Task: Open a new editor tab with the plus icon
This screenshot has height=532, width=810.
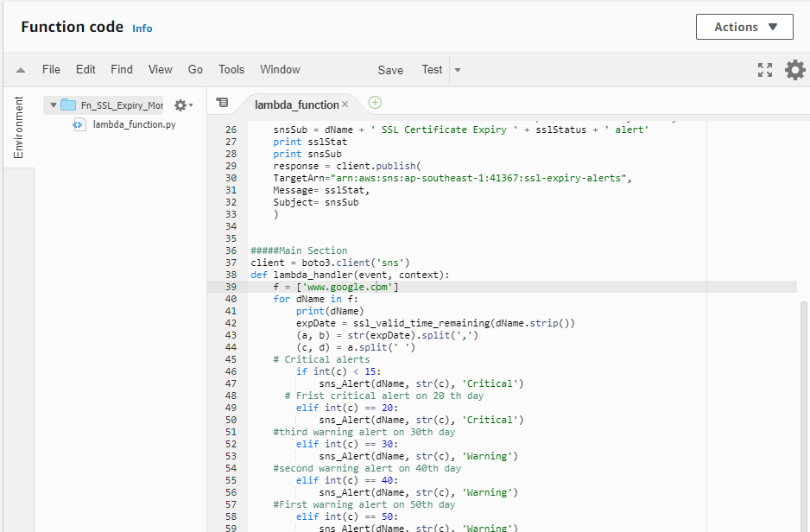Action: tap(375, 102)
